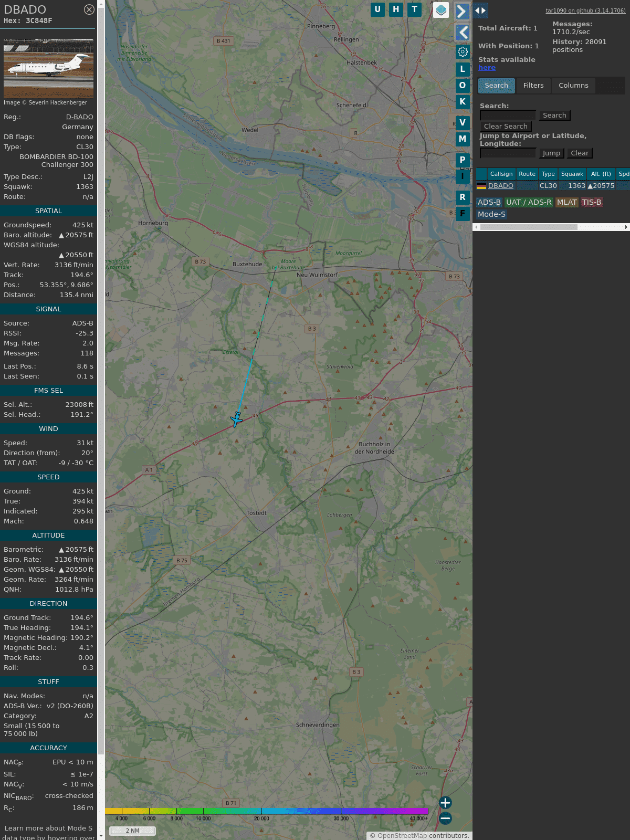The width and height of the screenshot is (630, 840).
Task: Close the DBADO aircraft info panel
Action: (89, 9)
